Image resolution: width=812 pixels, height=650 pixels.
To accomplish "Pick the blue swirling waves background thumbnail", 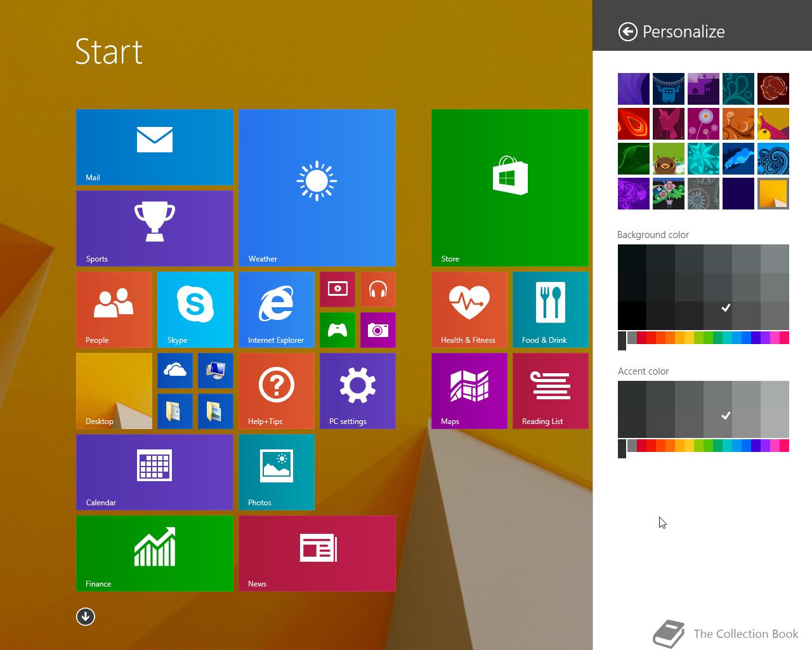I will [773, 159].
